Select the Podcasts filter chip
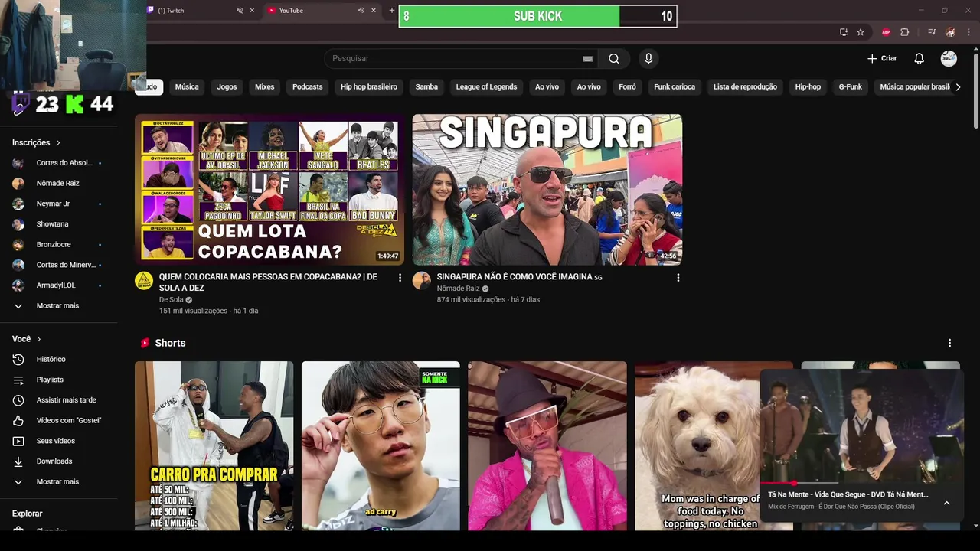Viewport: 980px width, 551px height. click(308, 87)
